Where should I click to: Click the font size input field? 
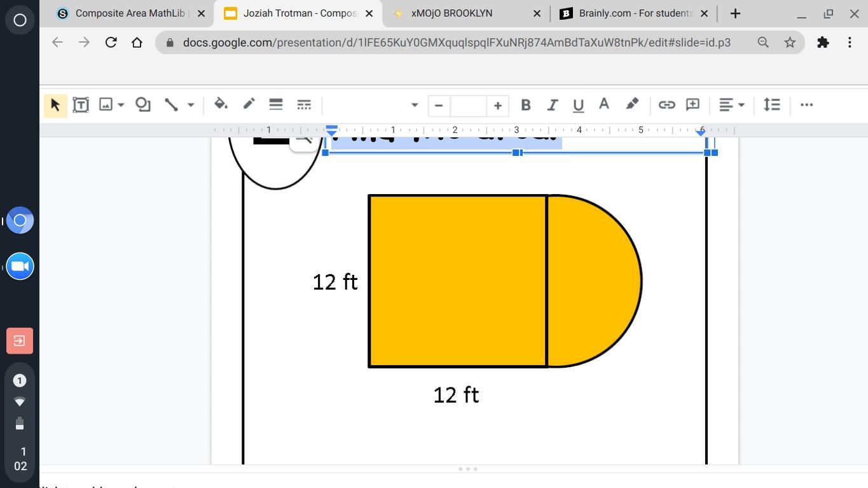(469, 106)
